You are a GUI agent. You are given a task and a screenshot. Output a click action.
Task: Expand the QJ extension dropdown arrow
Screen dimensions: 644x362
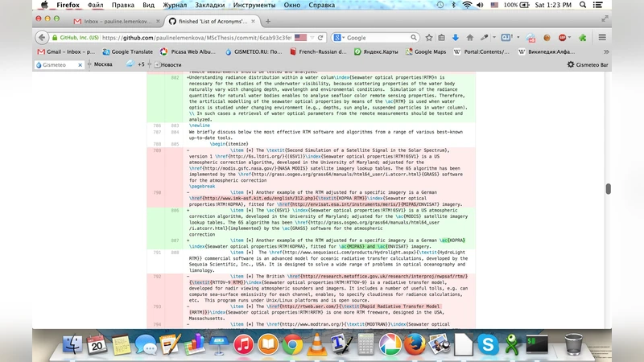tap(518, 37)
